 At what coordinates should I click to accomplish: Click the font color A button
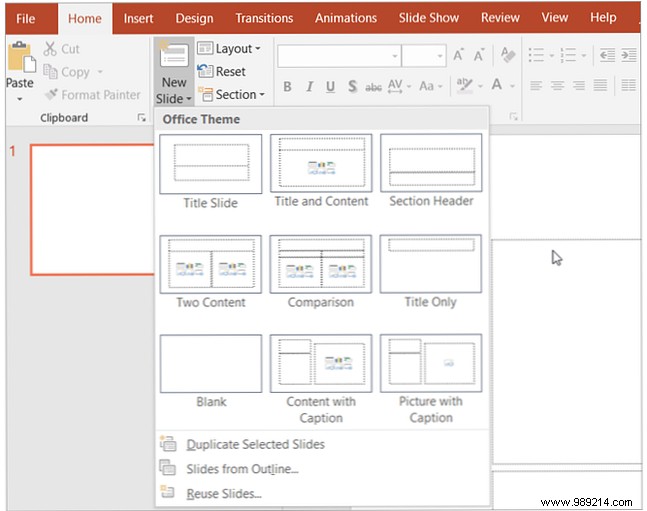click(497, 85)
